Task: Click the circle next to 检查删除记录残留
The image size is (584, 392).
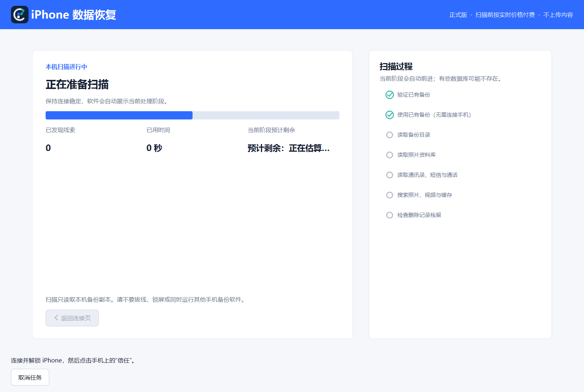Action: (389, 215)
